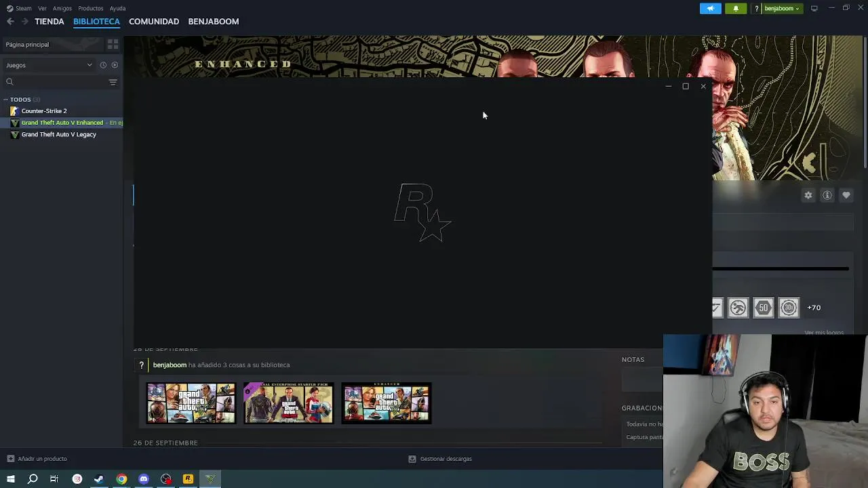Open OBS Studio from the taskbar
The height and width of the screenshot is (488, 868).
166,479
